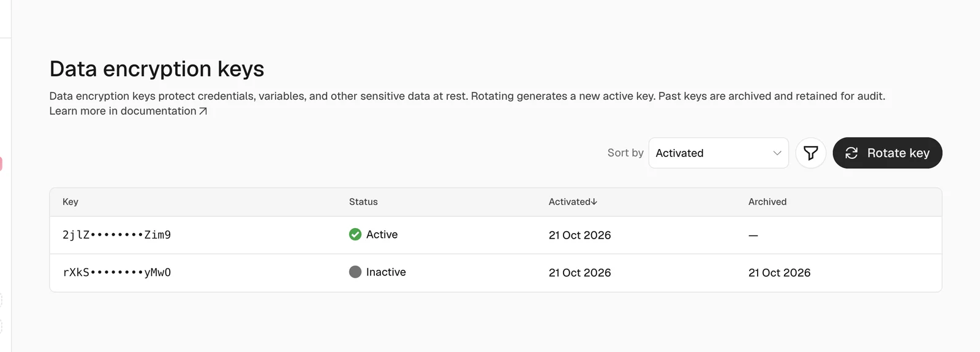Click the Active status label
Screen dimensions: 980x352
382,234
